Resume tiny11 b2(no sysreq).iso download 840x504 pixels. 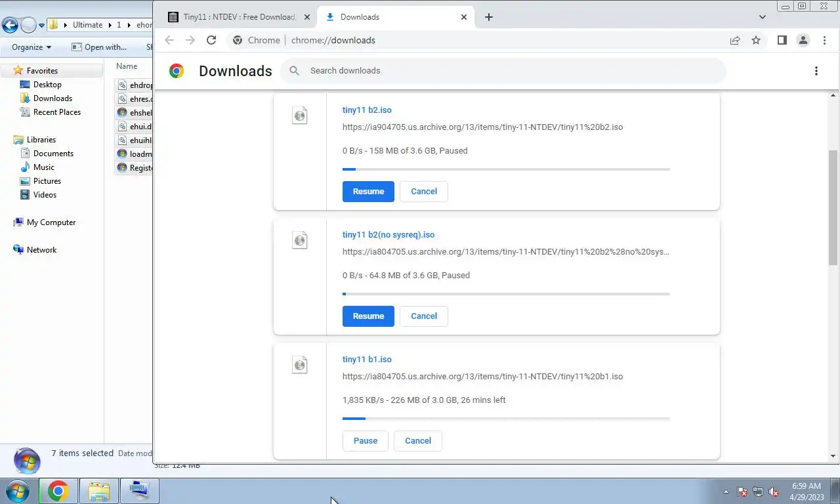pos(368,316)
